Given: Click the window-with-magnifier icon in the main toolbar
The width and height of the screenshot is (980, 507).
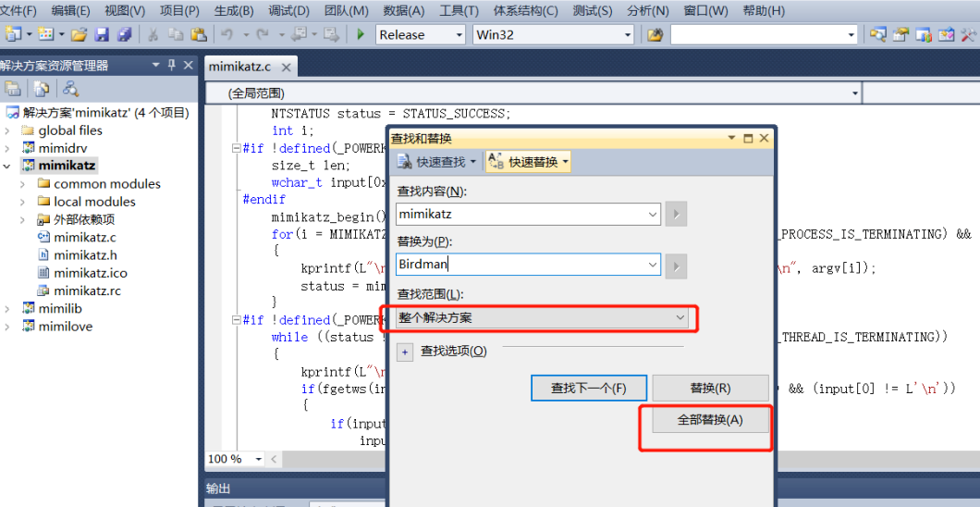Looking at the screenshot, I should pos(878,34).
